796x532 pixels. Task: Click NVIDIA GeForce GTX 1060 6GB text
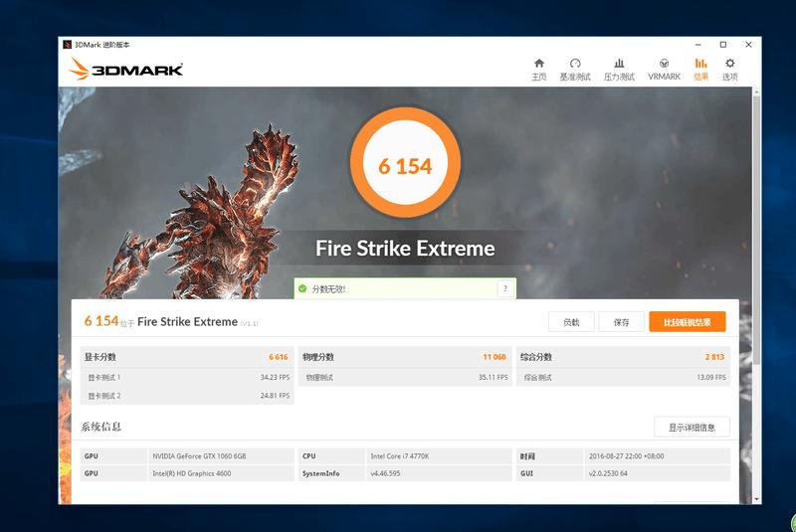click(x=199, y=455)
